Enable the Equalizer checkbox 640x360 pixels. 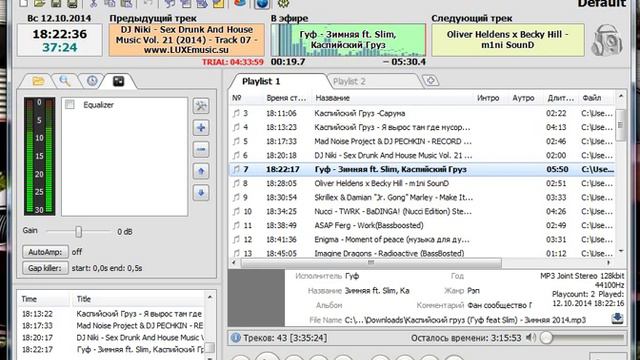pyautogui.click(x=70, y=104)
